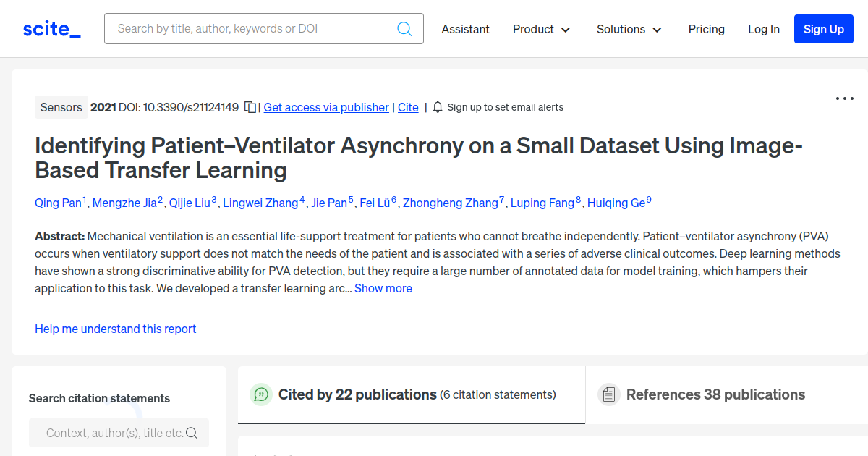Expand abstract with Show more
The image size is (868, 456).
tap(383, 288)
